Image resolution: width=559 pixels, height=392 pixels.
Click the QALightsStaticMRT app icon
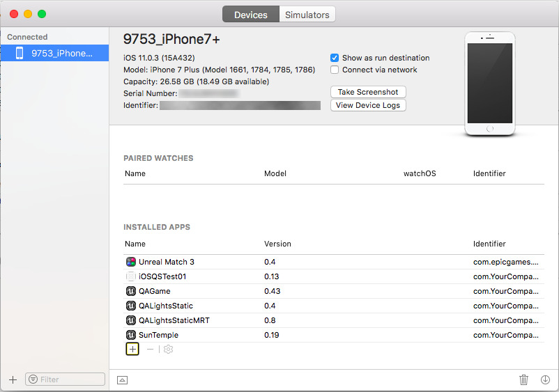[131, 320]
